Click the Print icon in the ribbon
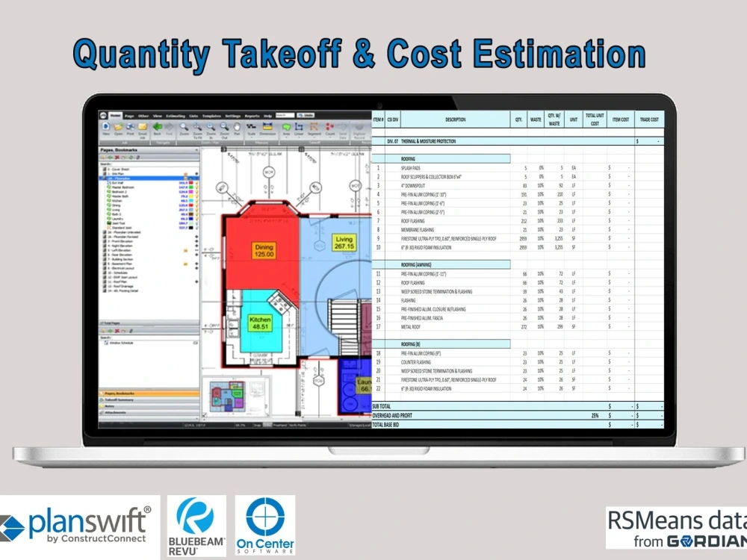 click(130, 127)
